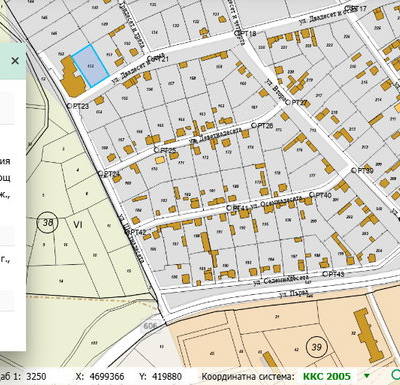Click the 'ул. Втора' street label
Viewport: 400px width, 385px height.
275,89
